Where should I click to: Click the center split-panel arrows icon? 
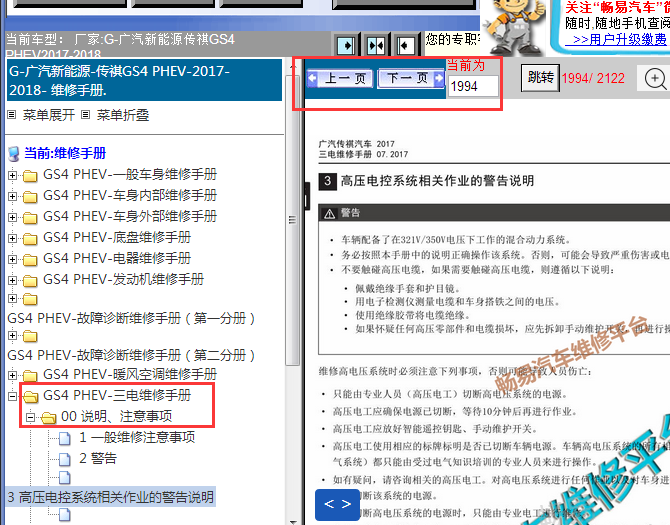(x=376, y=45)
